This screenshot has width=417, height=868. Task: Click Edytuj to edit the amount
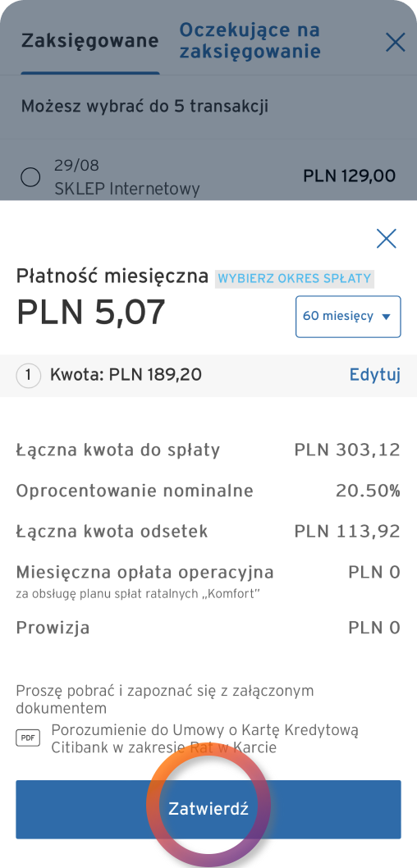(x=375, y=375)
